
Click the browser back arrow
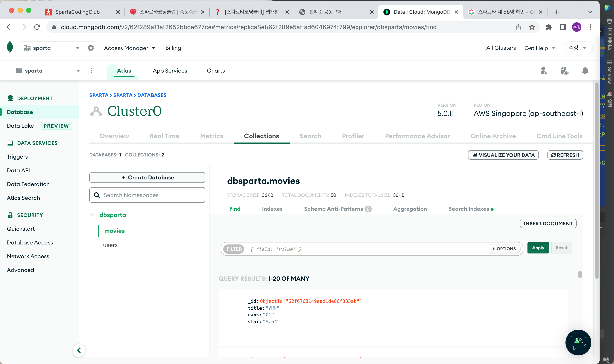click(x=9, y=27)
